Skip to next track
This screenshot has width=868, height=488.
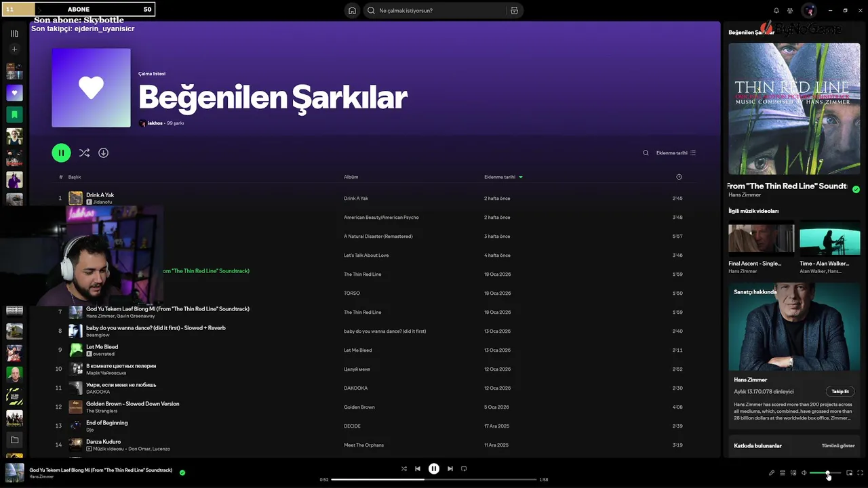point(450,468)
